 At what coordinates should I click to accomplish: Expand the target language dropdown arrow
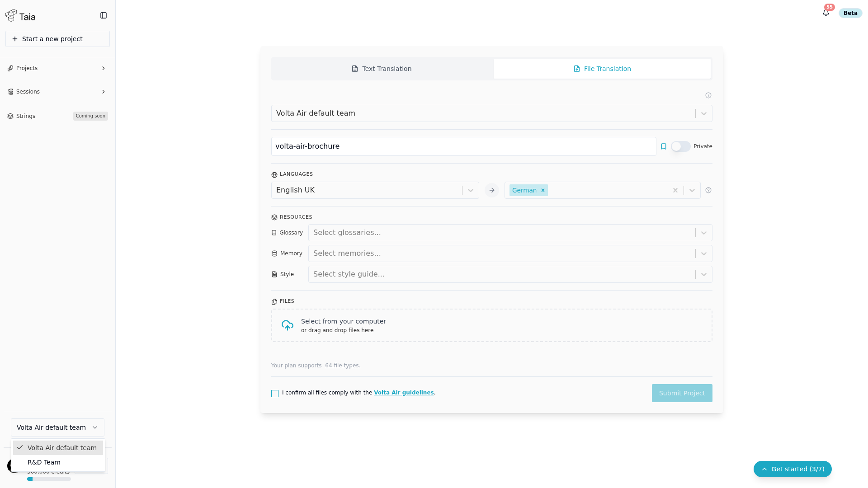[x=692, y=190]
